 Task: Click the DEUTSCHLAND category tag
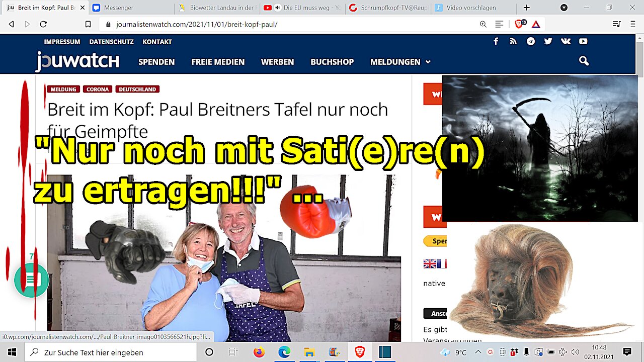point(137,89)
